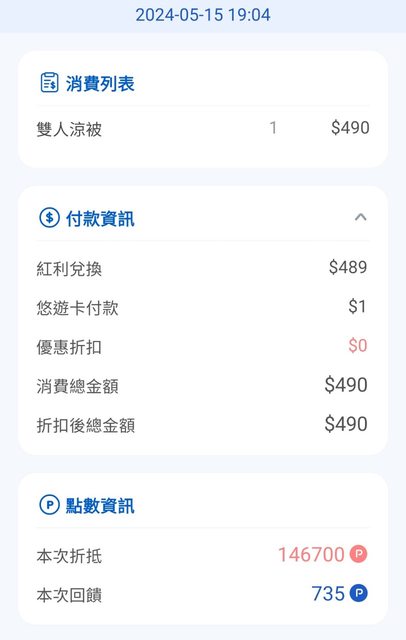Click the dollar coin icon beside 付款資訊
The image size is (406, 640).
[x=49, y=218]
